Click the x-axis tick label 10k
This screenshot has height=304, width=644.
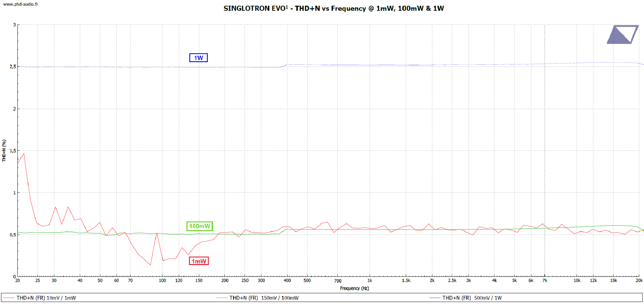coord(577,281)
